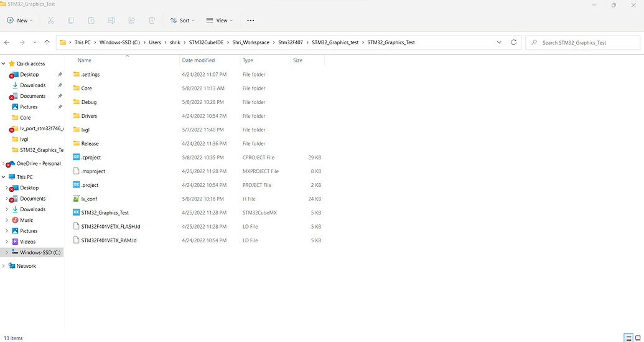Viewport: 644px width, 342px height.
Task: Click the Rename icon in toolbar
Action: point(111,21)
